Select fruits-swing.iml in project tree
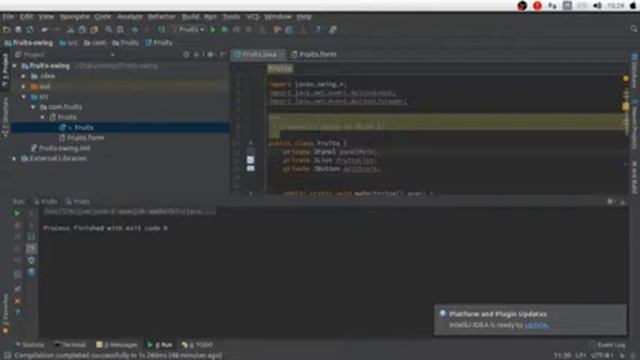The image size is (640, 360). click(60, 148)
